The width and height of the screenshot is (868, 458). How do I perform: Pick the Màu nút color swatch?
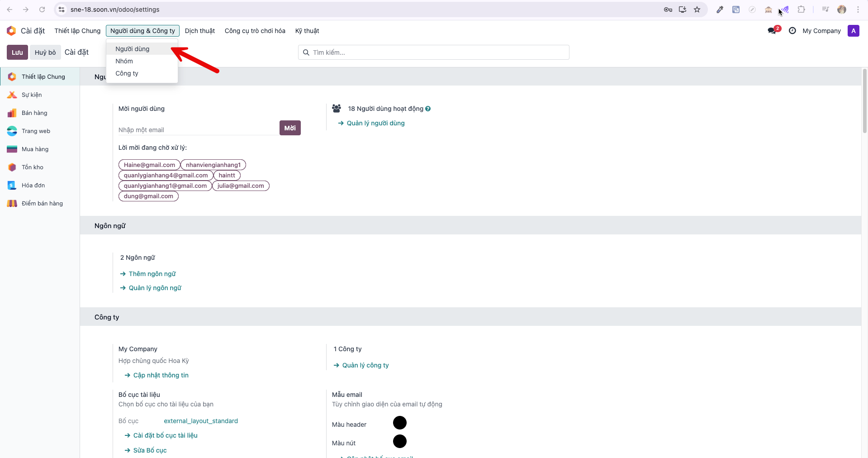(400, 441)
